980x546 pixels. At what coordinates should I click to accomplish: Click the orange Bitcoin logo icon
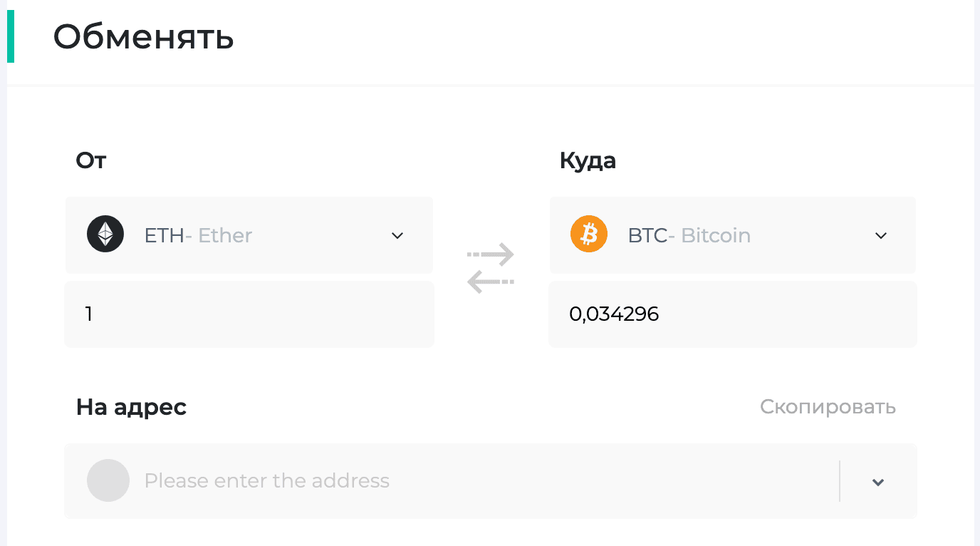[589, 235]
